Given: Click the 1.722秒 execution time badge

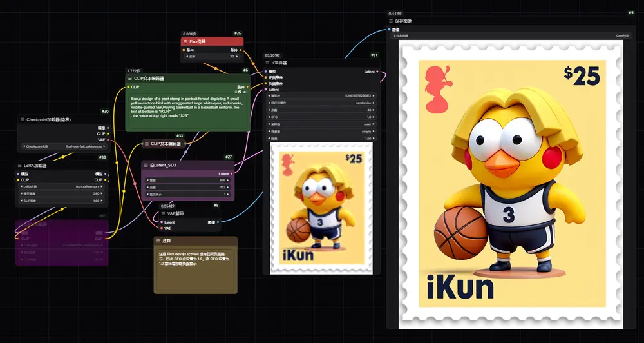Looking at the screenshot, I should [x=135, y=70].
